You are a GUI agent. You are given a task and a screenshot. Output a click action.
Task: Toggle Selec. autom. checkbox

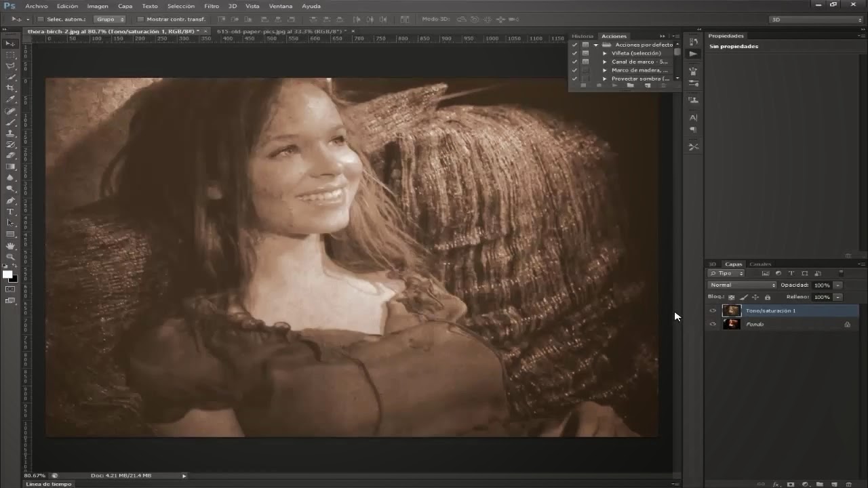click(41, 20)
